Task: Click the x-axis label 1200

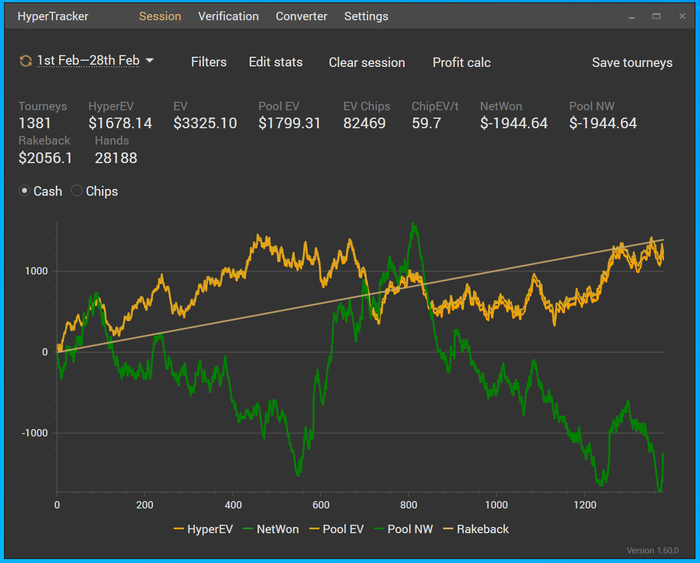Action: point(585,505)
